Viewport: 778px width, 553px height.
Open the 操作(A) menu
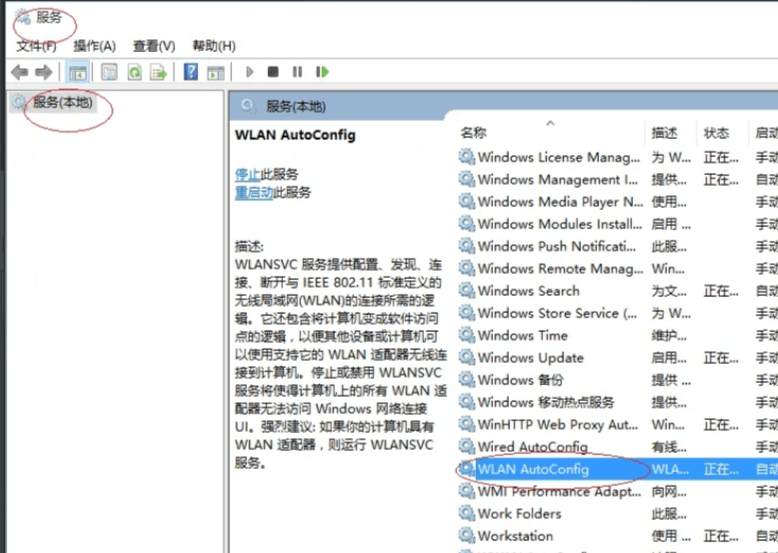click(x=94, y=46)
